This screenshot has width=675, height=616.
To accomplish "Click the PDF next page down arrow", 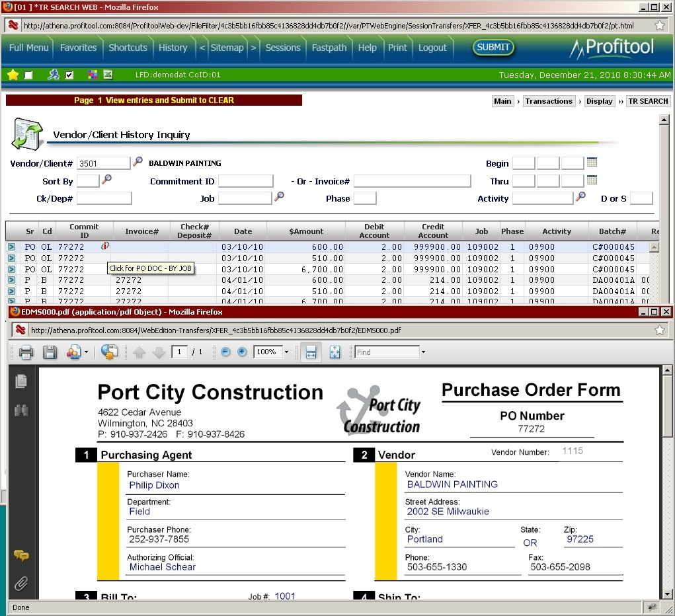I will click(x=159, y=352).
